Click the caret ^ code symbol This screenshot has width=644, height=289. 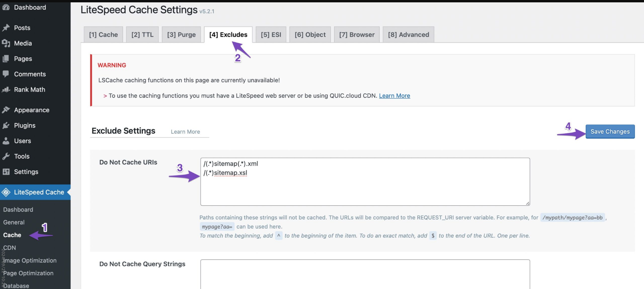[279, 235]
